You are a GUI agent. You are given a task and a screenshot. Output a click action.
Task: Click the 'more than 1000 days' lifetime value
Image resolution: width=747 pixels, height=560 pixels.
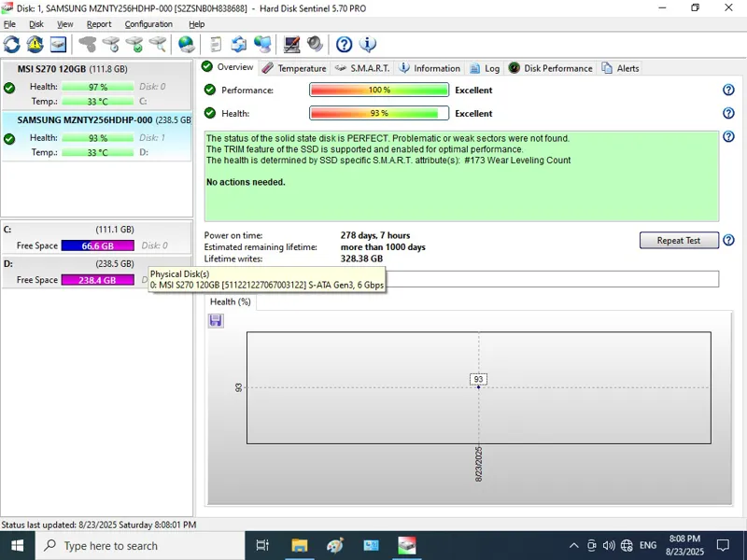(x=383, y=247)
